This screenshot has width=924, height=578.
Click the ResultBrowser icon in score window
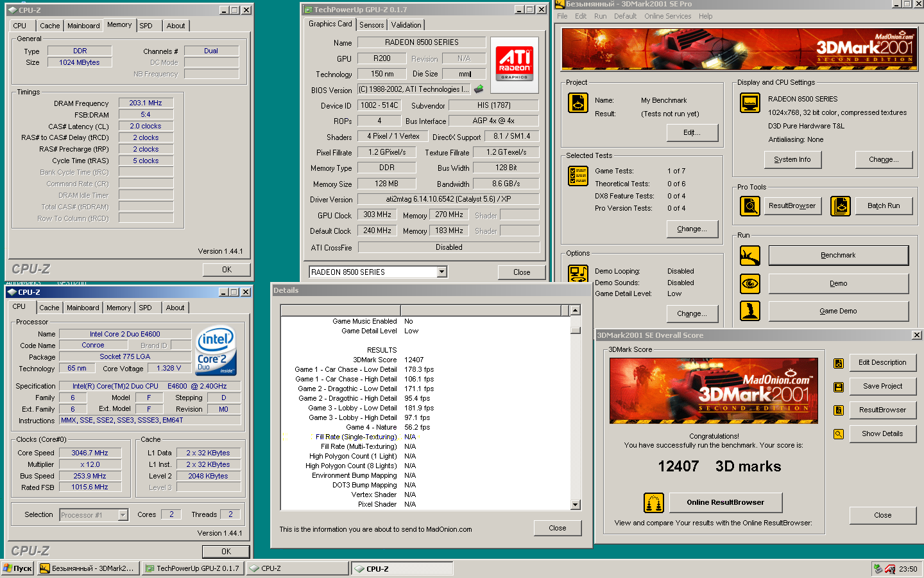tap(838, 410)
